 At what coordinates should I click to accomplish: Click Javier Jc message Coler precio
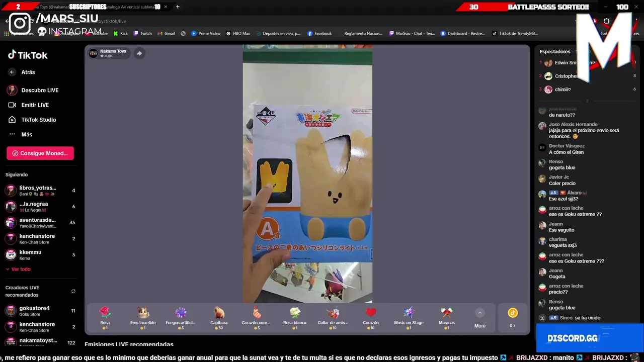tap(562, 180)
